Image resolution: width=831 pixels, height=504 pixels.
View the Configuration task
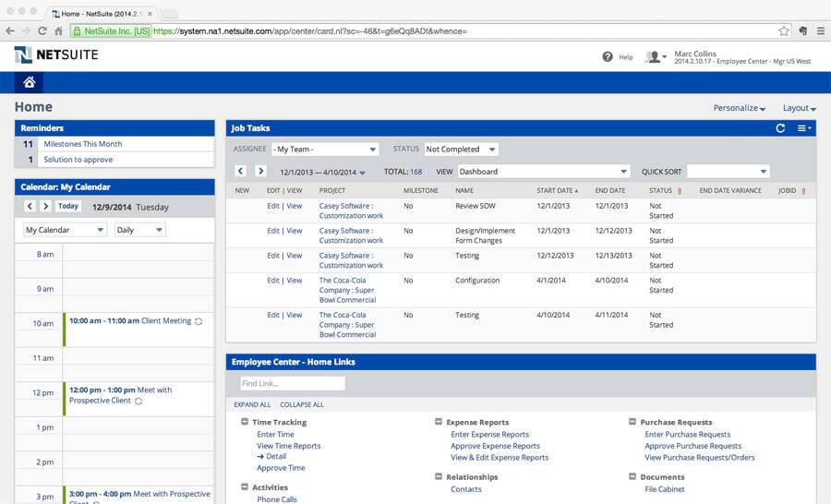pyautogui.click(x=295, y=281)
